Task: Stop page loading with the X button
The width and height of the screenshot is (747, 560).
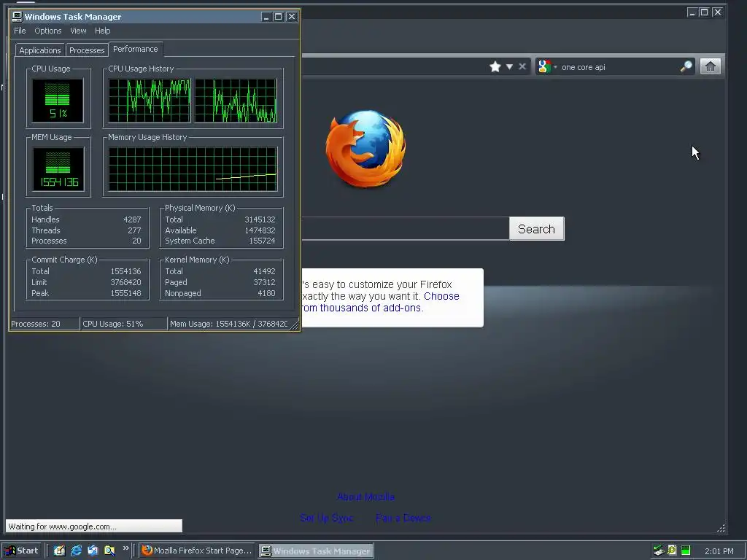Action: [x=522, y=66]
